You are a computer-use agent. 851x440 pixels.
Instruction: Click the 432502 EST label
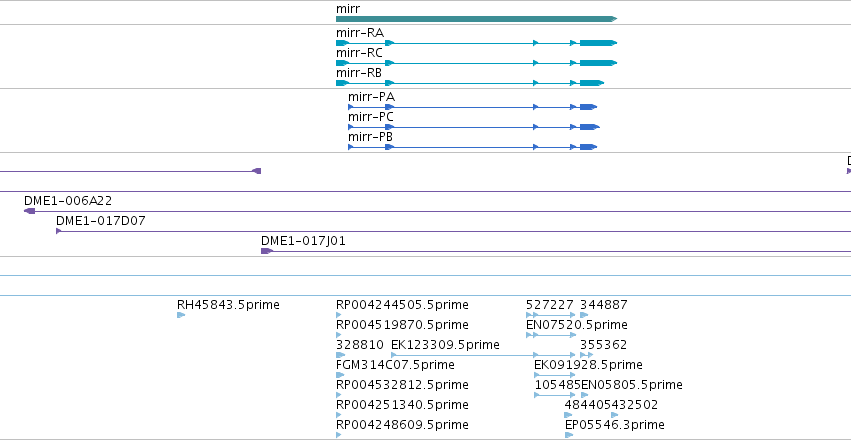tap(634, 405)
